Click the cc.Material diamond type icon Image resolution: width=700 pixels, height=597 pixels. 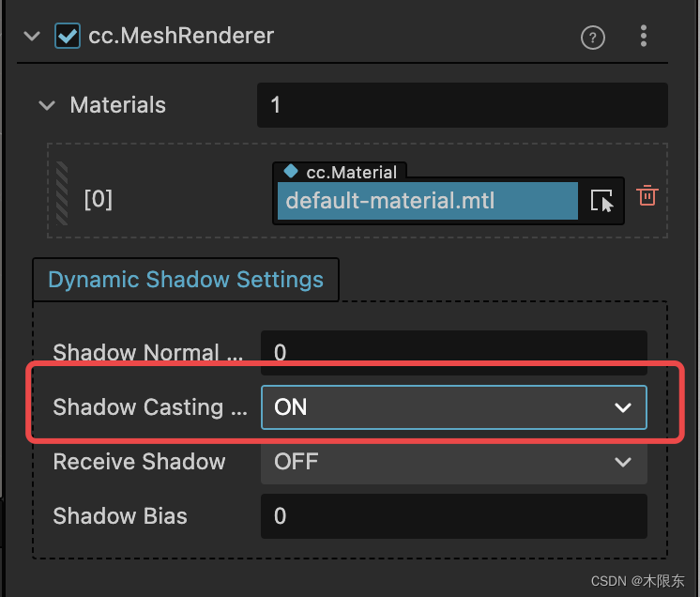point(291,171)
